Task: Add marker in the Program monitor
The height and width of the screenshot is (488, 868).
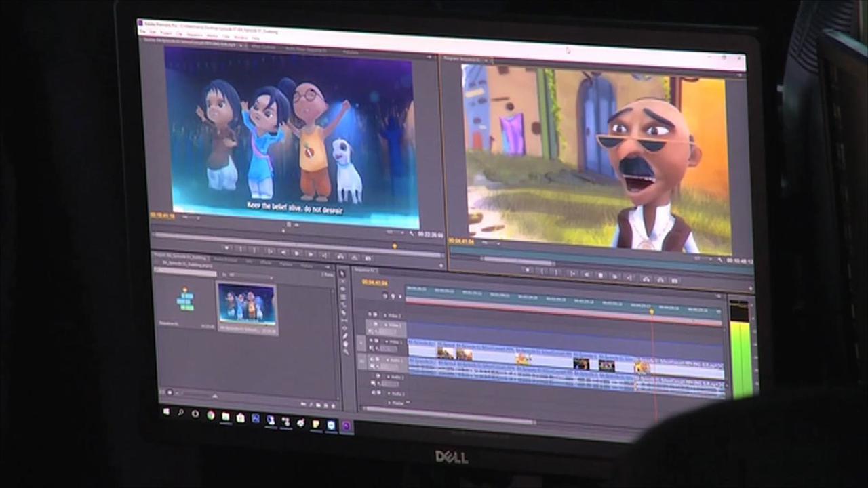Action: pyautogui.click(x=528, y=269)
